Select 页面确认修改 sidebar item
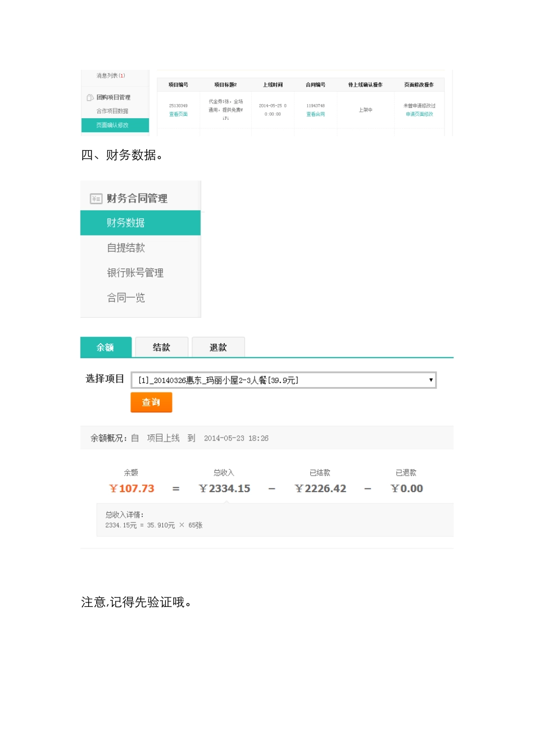The image size is (534, 756). [115, 125]
